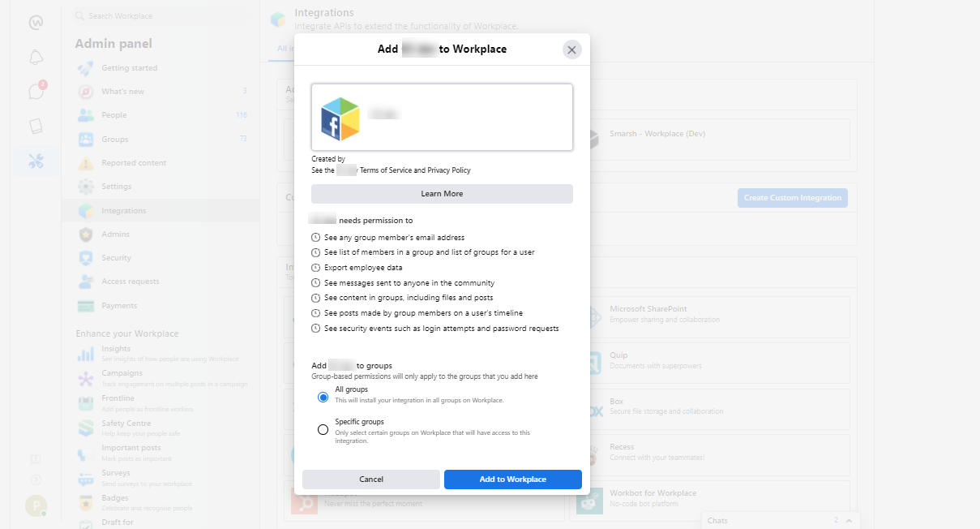980x529 pixels.
Task: Click the Integrations puzzle icon in Admin panel
Action: tap(86, 210)
